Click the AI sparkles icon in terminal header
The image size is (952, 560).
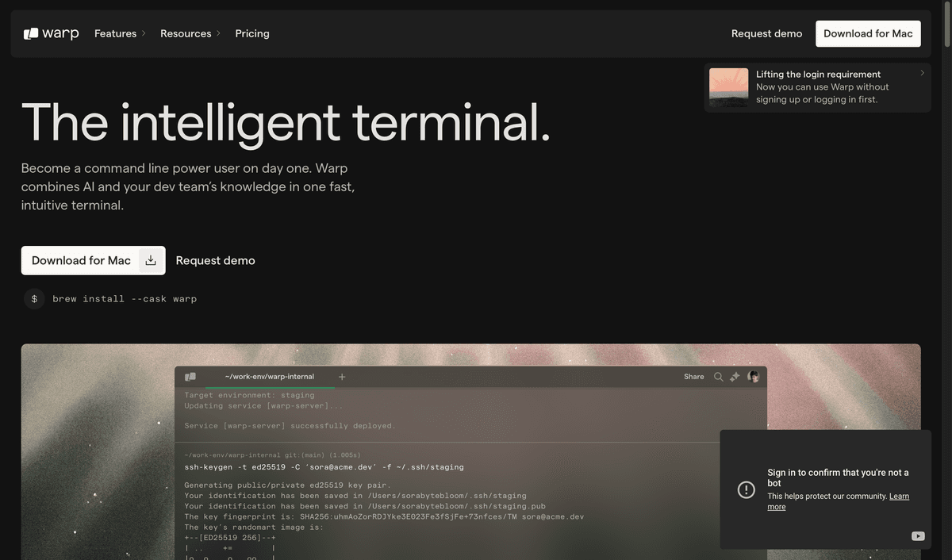click(735, 377)
